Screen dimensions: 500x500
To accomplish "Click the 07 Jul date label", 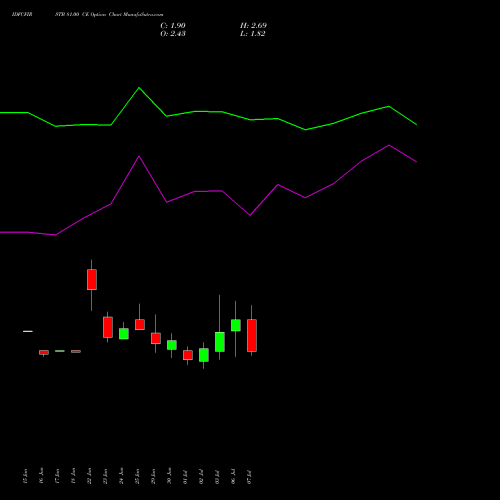I will (x=249, y=477).
